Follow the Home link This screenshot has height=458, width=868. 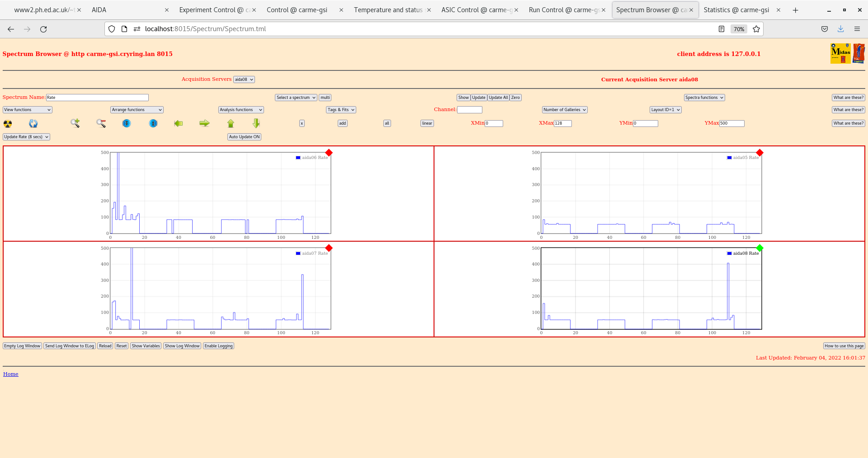point(11,374)
